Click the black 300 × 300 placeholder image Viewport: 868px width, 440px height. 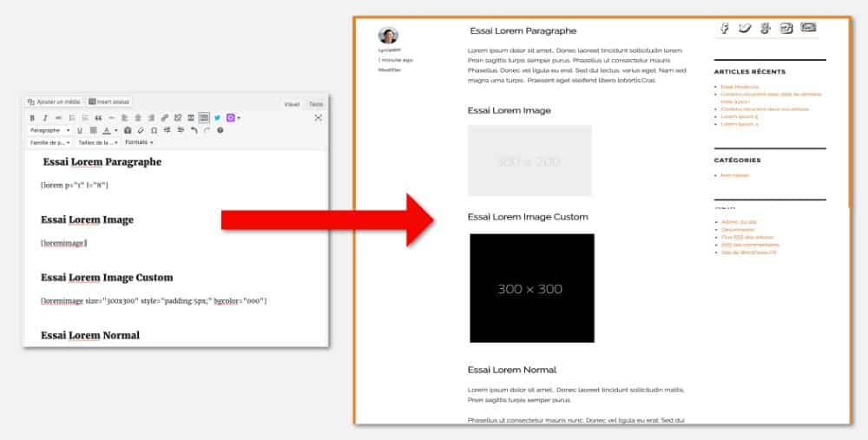tap(531, 288)
